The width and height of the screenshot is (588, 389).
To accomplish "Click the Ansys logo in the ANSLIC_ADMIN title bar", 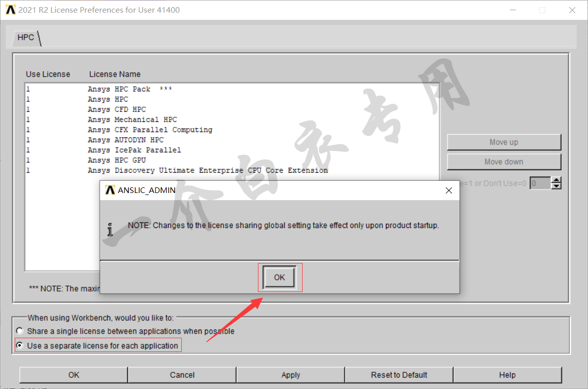I will 110,190.
